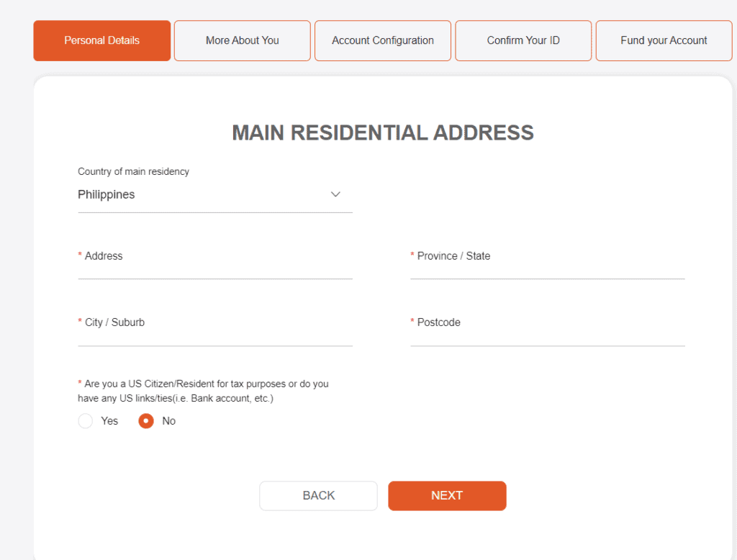Choose the No radio button
The height and width of the screenshot is (560, 737).
(146, 421)
